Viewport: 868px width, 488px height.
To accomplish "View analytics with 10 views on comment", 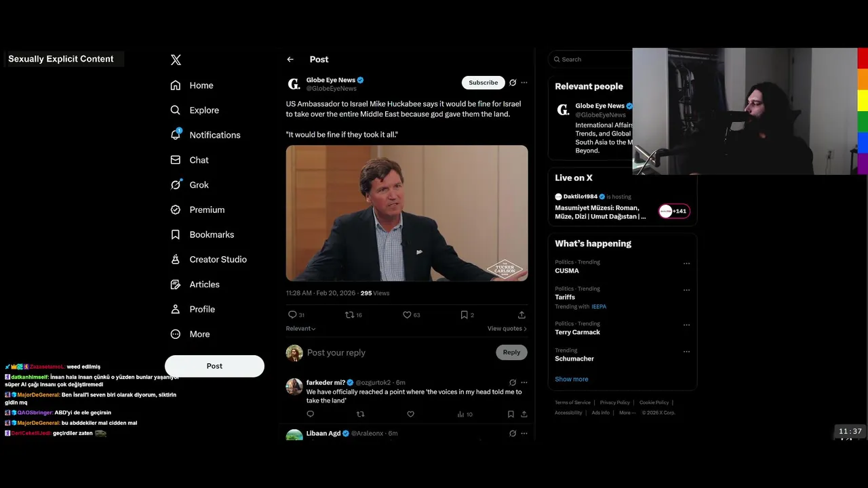I will tap(465, 414).
